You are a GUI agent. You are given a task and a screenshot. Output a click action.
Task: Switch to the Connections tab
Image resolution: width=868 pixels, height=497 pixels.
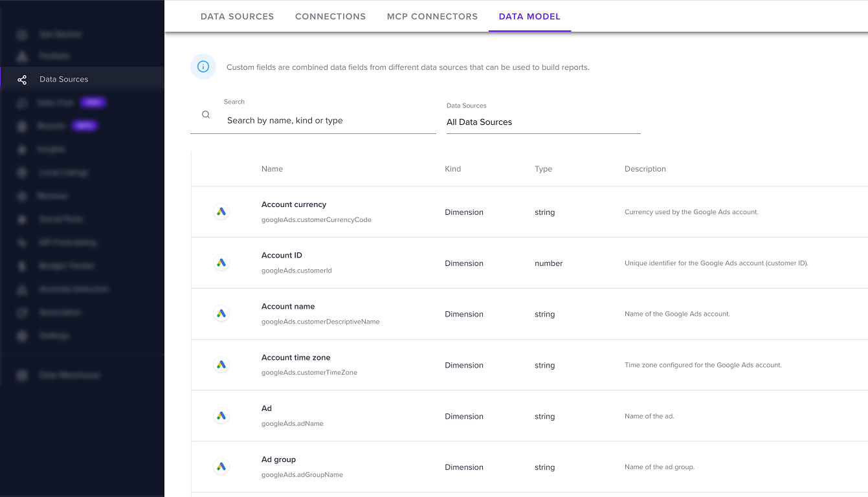click(330, 16)
